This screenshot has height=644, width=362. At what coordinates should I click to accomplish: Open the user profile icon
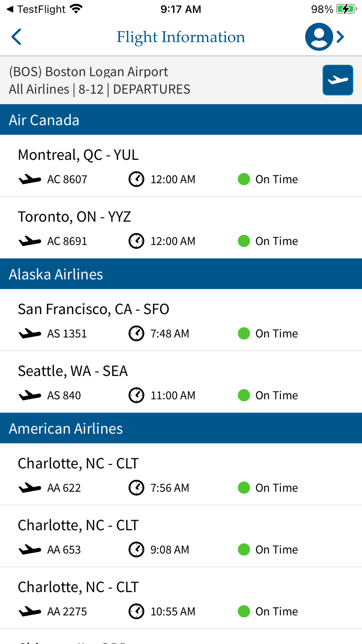click(319, 37)
